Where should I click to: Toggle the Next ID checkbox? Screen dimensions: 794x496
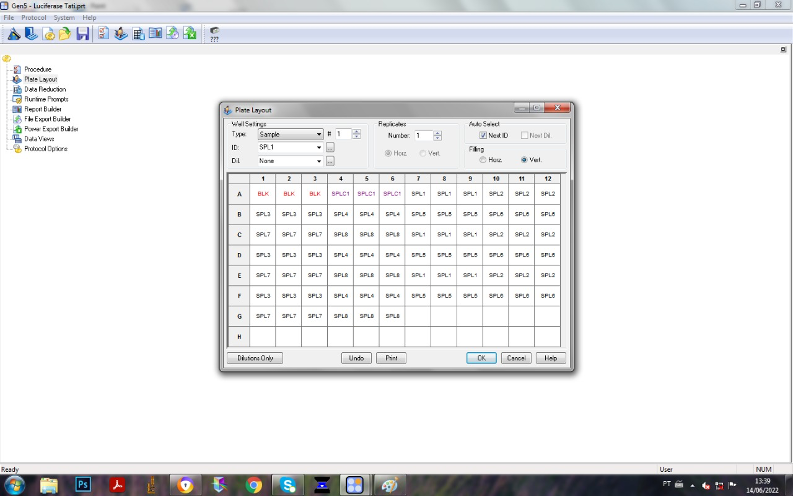click(x=482, y=135)
